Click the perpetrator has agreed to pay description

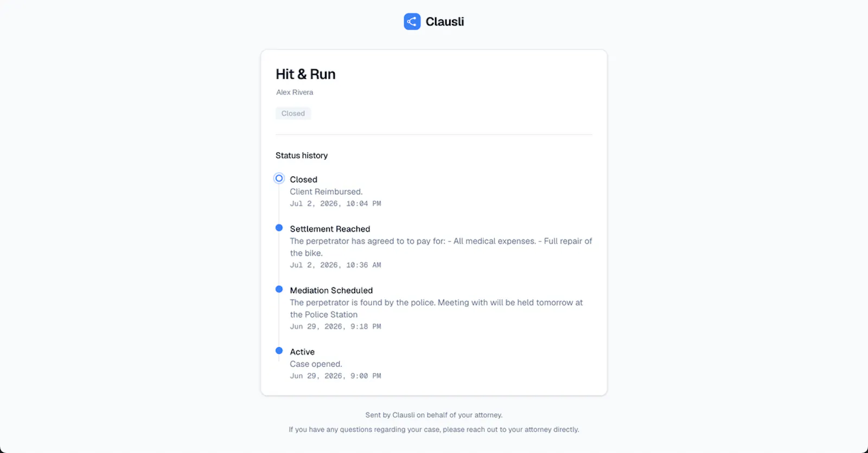441,247
